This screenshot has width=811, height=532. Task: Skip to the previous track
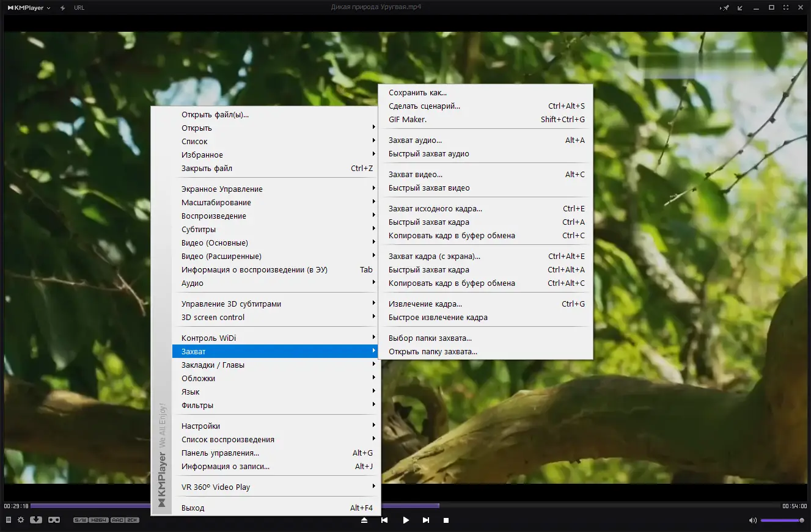384,520
